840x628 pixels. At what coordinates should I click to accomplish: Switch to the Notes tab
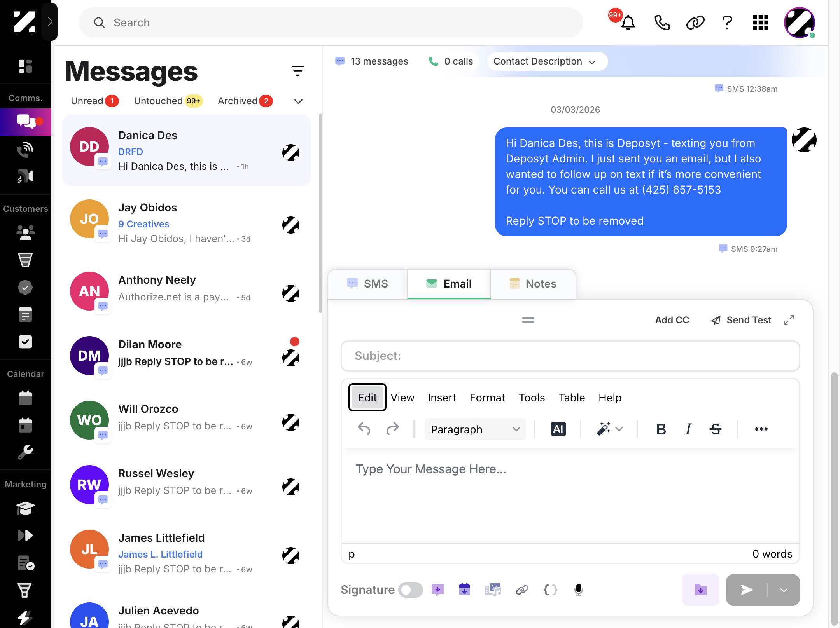pos(533,284)
